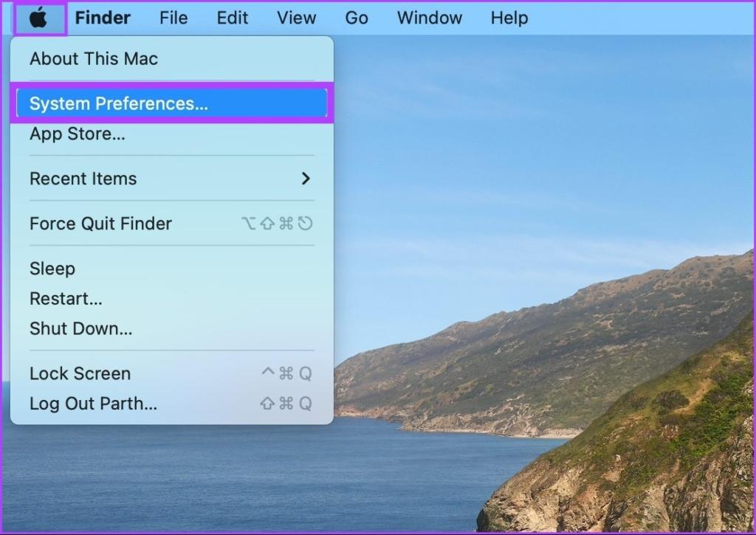This screenshot has width=756, height=535.
Task: Open the File menu
Action: pyautogui.click(x=173, y=18)
